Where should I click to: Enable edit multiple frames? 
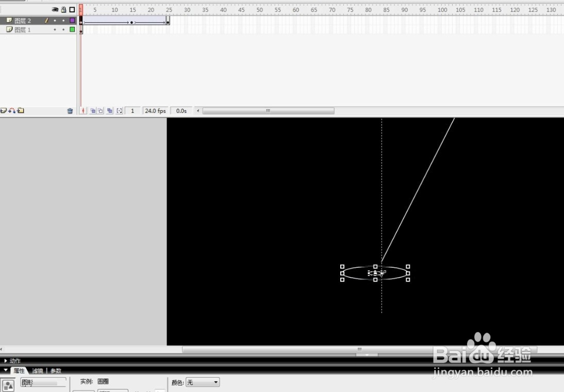click(x=110, y=111)
